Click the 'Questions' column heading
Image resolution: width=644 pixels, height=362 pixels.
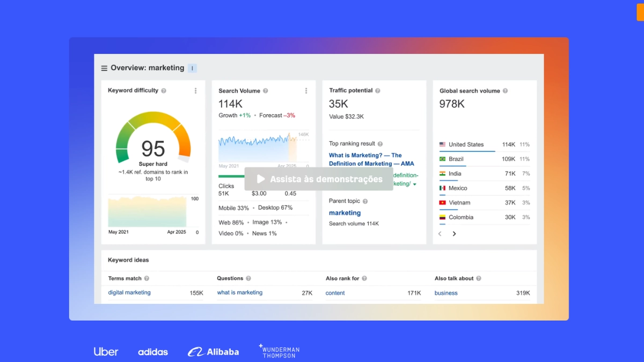pos(230,278)
